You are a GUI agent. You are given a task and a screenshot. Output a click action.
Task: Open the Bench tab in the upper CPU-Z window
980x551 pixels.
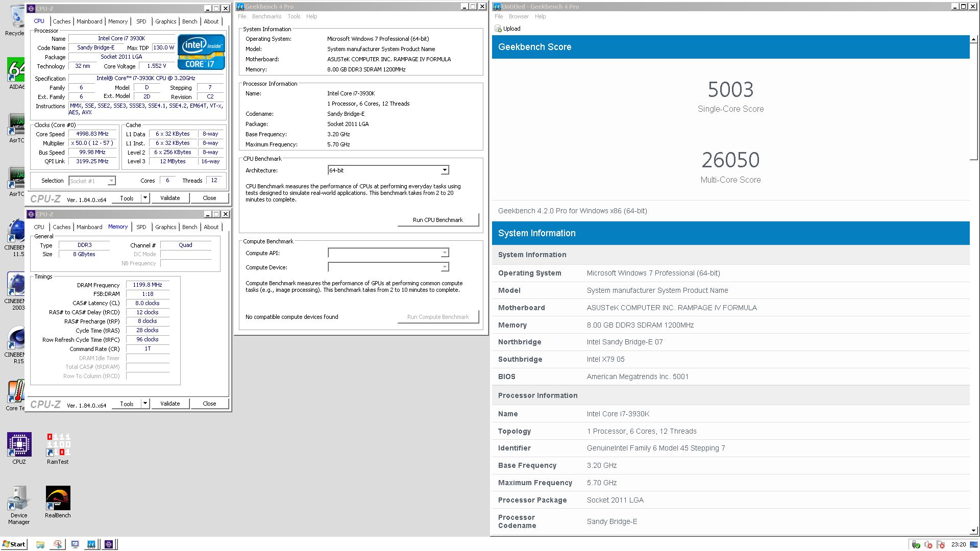pyautogui.click(x=190, y=21)
